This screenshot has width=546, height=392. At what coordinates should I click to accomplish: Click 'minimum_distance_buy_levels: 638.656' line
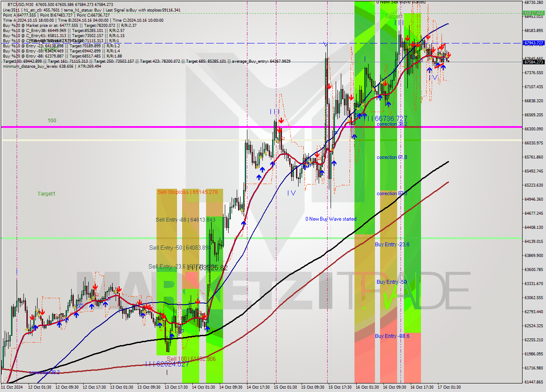pos(52,66)
